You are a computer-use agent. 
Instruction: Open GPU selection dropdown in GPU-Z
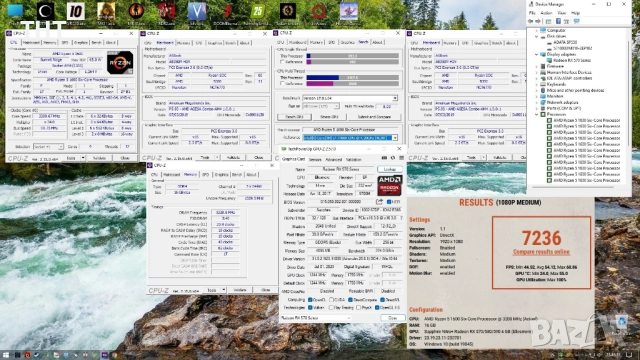pos(315,318)
